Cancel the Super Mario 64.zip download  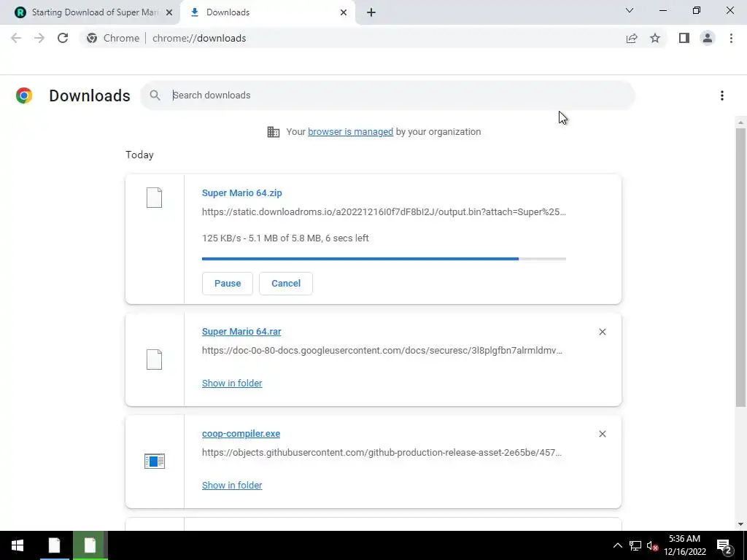286,284
